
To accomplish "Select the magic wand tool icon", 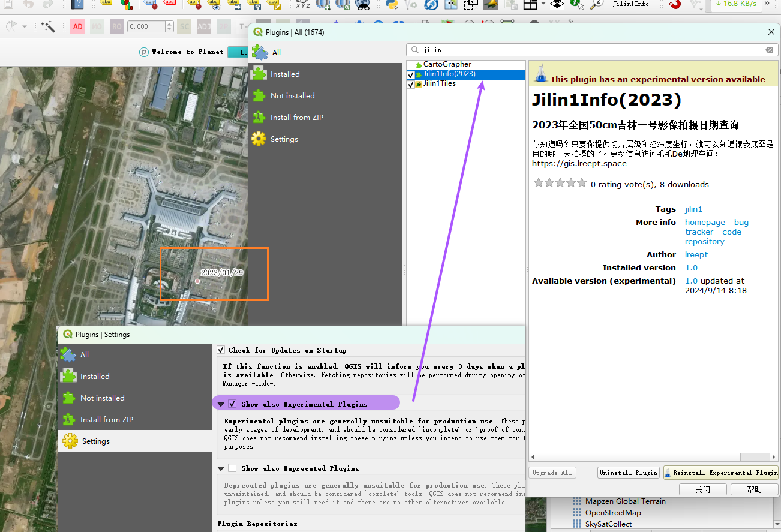I will [x=48, y=26].
